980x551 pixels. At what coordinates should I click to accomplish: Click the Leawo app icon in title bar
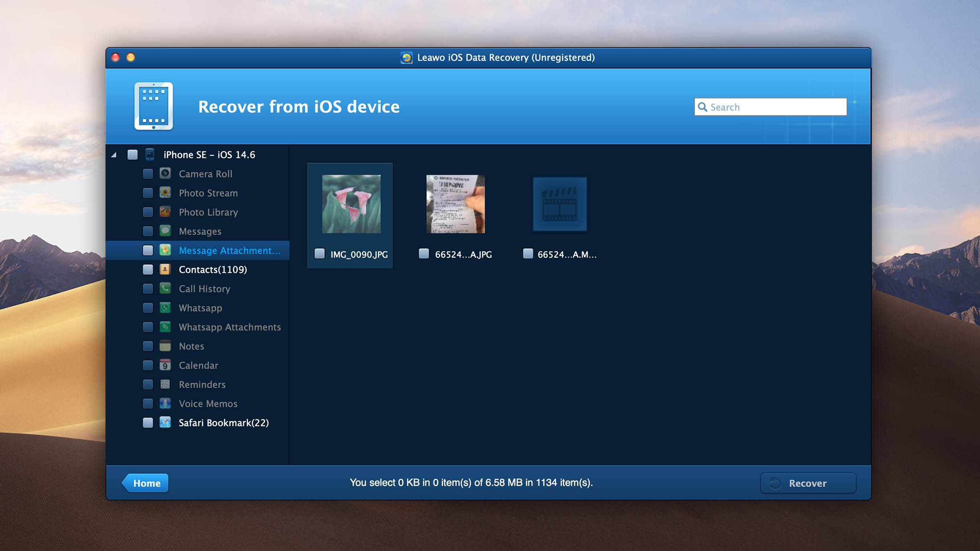pyautogui.click(x=406, y=58)
